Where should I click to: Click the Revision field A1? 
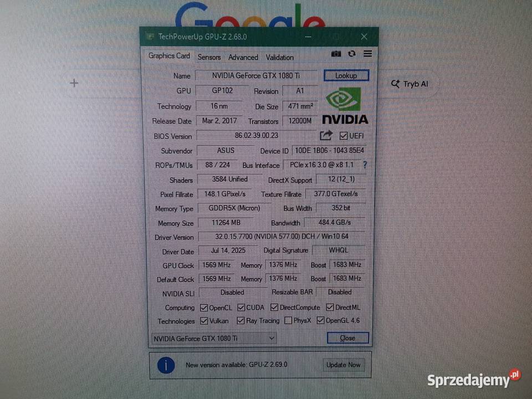pos(300,91)
